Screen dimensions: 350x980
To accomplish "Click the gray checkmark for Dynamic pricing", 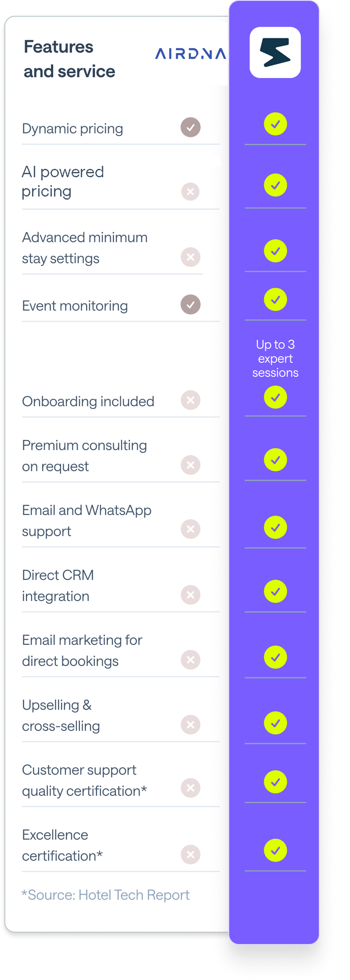I will (191, 127).
